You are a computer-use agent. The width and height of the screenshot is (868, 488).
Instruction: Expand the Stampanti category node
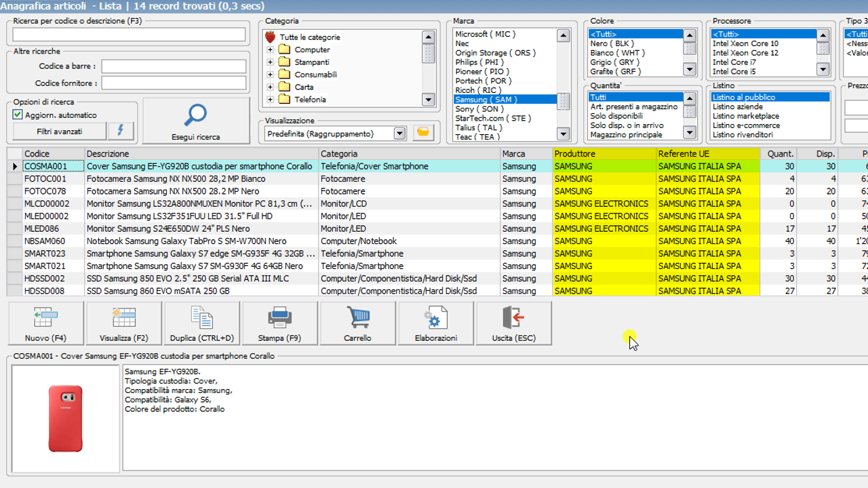(270, 62)
